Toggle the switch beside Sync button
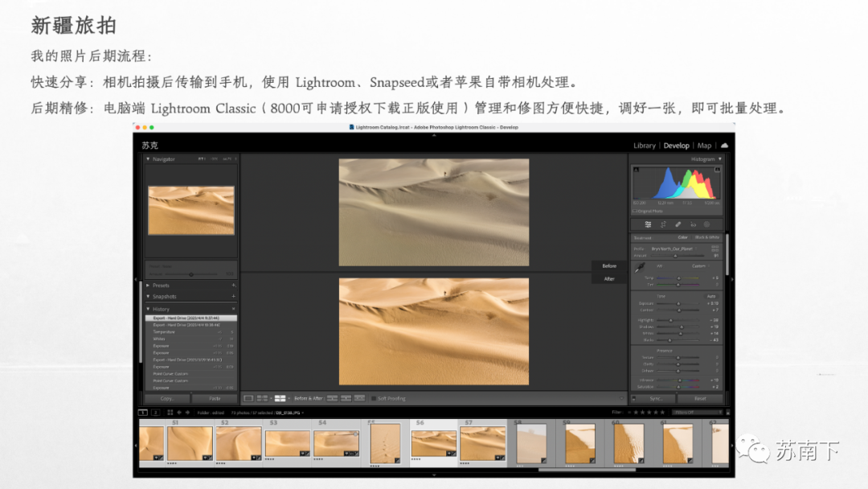 pyautogui.click(x=634, y=398)
